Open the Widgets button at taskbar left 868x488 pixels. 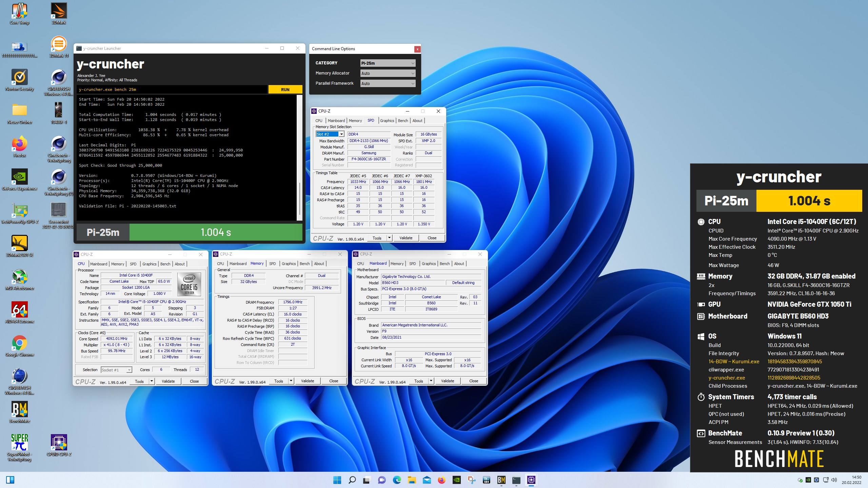[10, 480]
